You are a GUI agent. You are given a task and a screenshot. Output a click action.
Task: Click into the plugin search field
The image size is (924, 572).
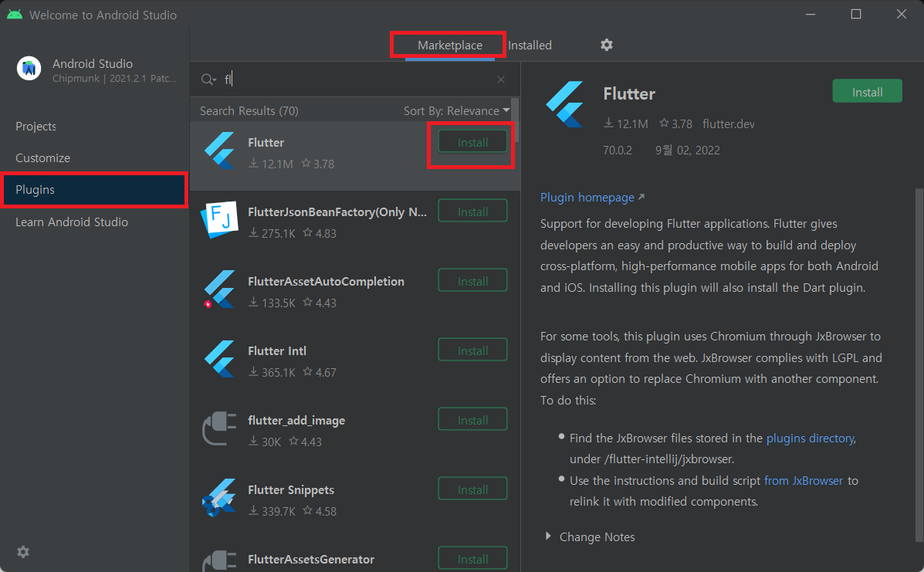coord(357,80)
